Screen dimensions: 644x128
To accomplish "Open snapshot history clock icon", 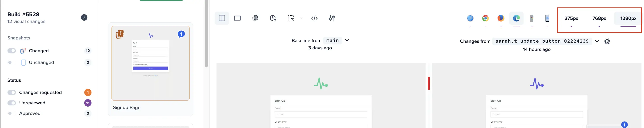I will point(273,18).
